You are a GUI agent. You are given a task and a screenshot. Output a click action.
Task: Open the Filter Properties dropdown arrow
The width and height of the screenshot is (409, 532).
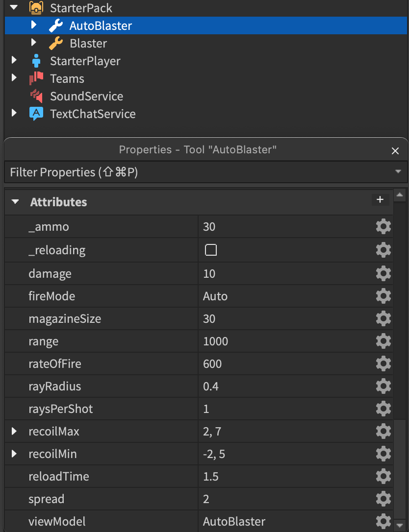[x=398, y=172]
